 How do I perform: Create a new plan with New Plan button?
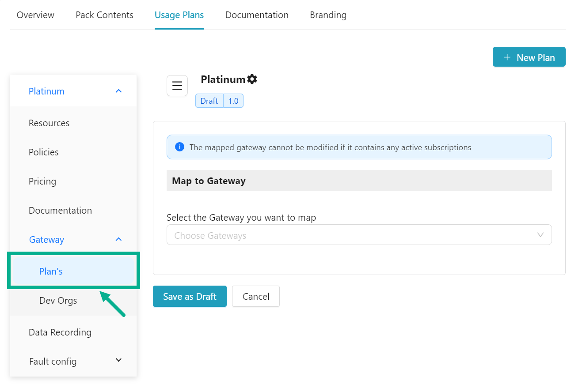pos(529,57)
